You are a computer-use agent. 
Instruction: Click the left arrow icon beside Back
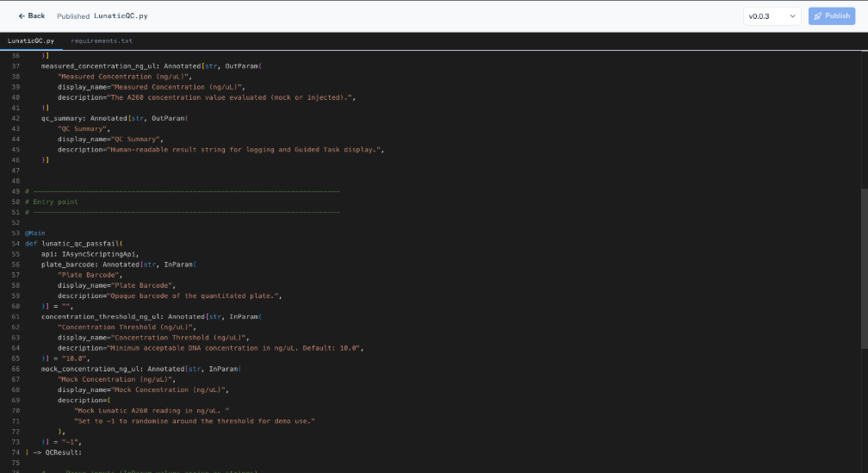tap(22, 16)
